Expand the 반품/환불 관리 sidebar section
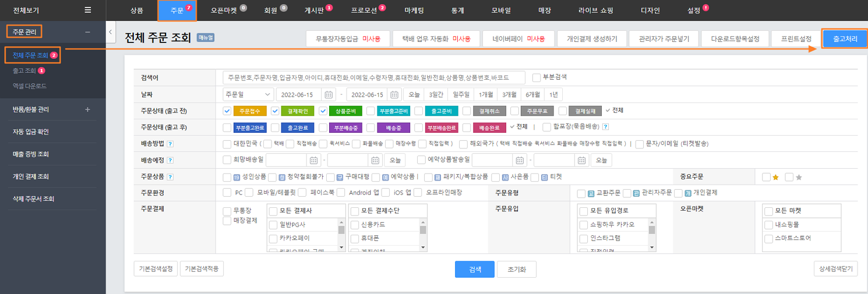Screen dimensions: 868x294 tap(87, 109)
